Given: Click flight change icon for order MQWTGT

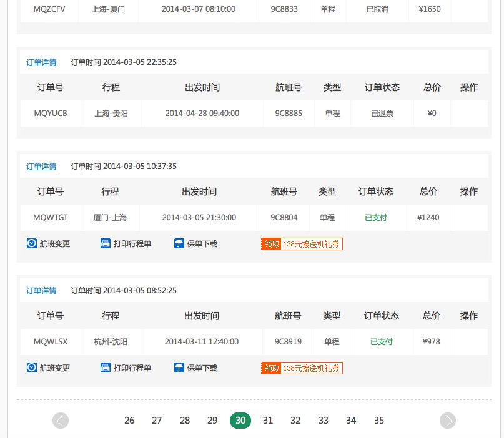Looking at the screenshot, I should (31, 243).
